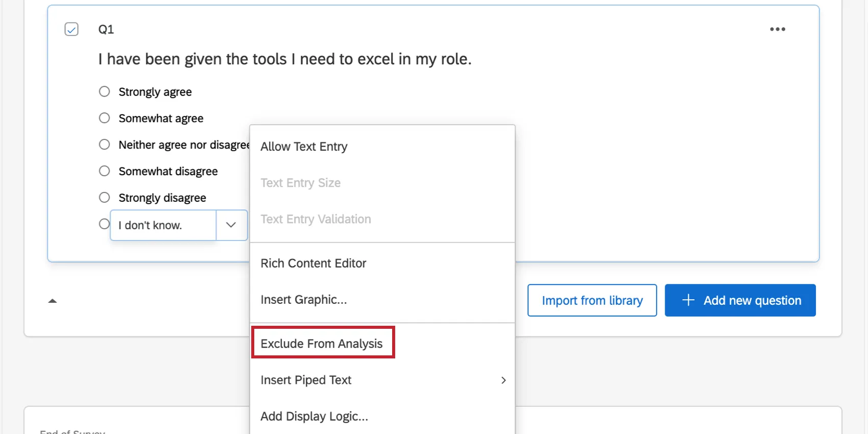Click the Import from library button

pos(592,300)
